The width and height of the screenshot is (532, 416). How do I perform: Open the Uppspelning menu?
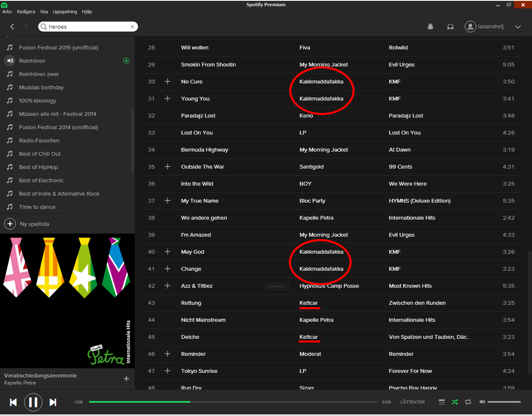tap(65, 12)
